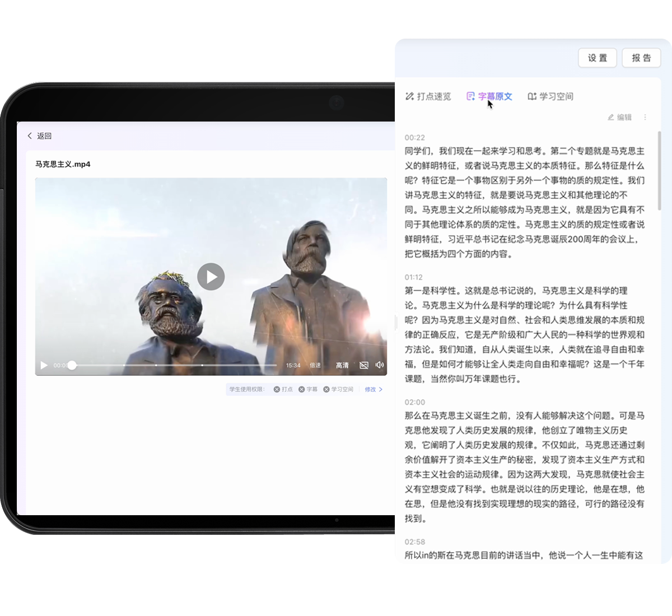Click the paragraph starting 同学们，我们现在一起

[525, 202]
